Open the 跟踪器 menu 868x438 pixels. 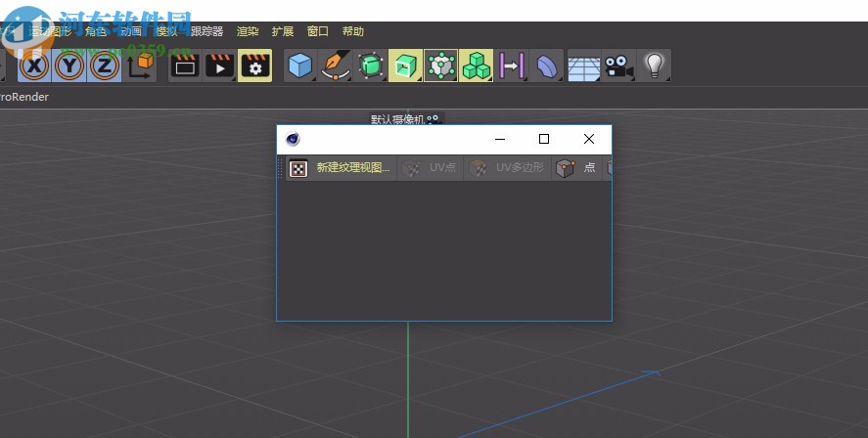[x=206, y=31]
